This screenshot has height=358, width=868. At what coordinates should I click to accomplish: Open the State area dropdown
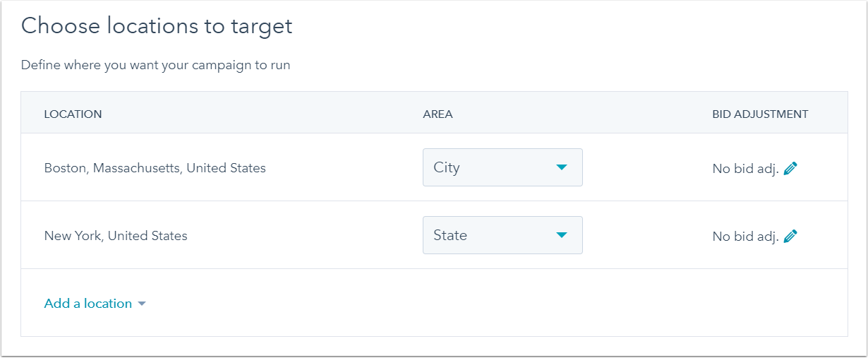point(502,235)
